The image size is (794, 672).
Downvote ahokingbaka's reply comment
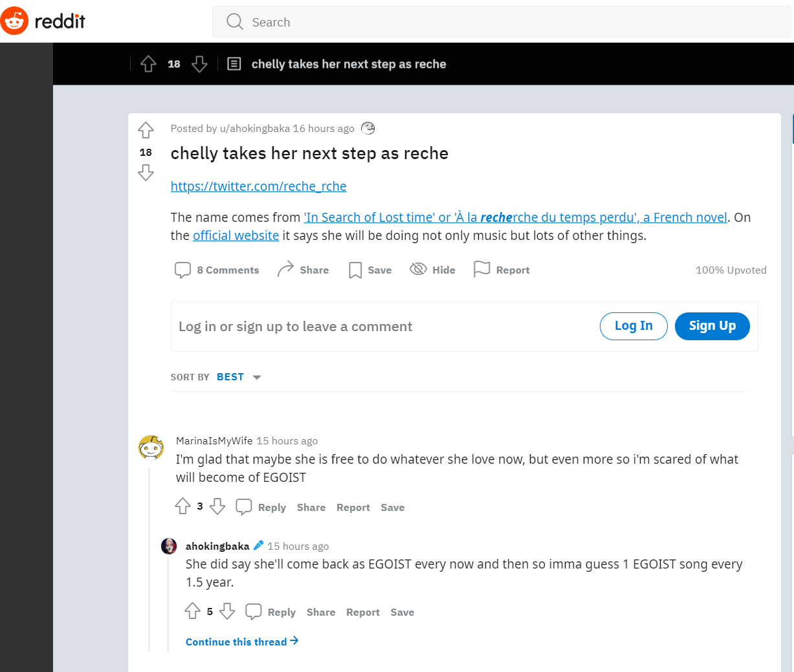tap(227, 611)
